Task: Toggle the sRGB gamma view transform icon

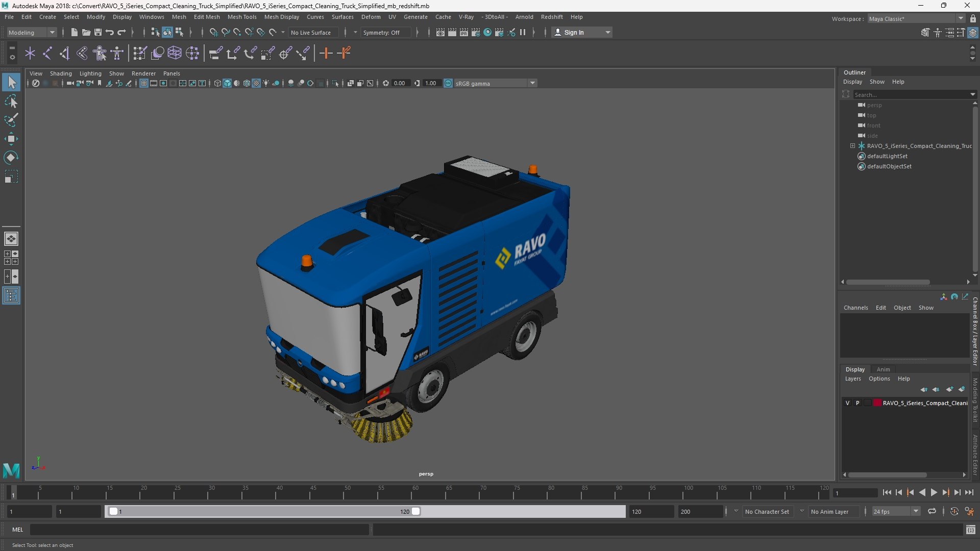Action: point(448,83)
